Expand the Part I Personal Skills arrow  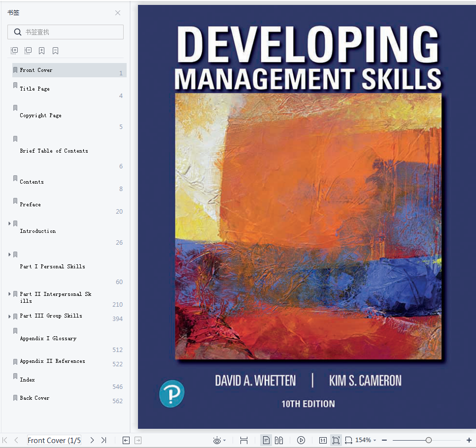(9, 255)
